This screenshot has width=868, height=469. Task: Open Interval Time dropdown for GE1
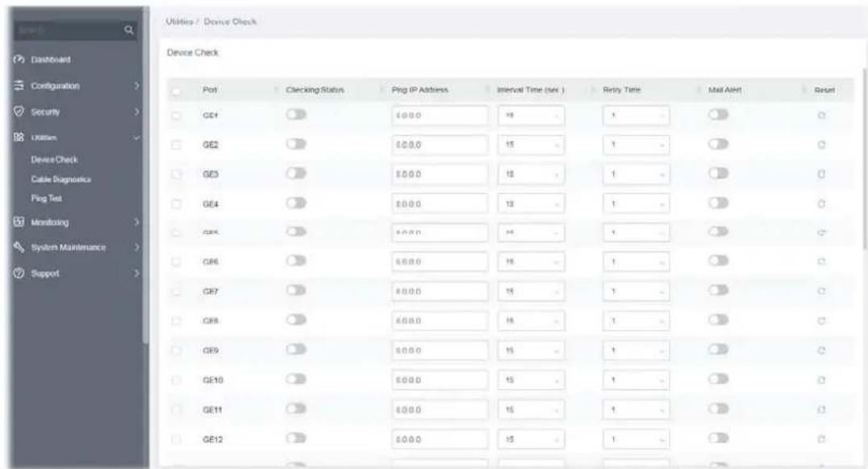pos(531,115)
